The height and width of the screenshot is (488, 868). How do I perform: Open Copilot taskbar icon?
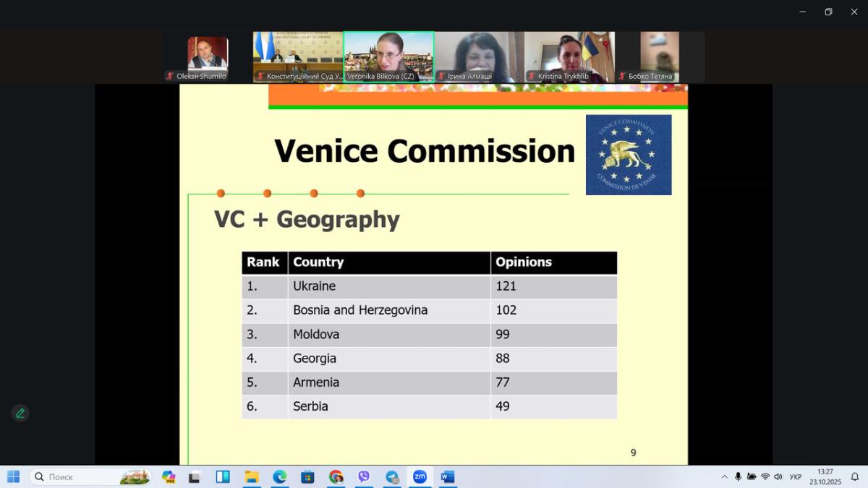169,476
